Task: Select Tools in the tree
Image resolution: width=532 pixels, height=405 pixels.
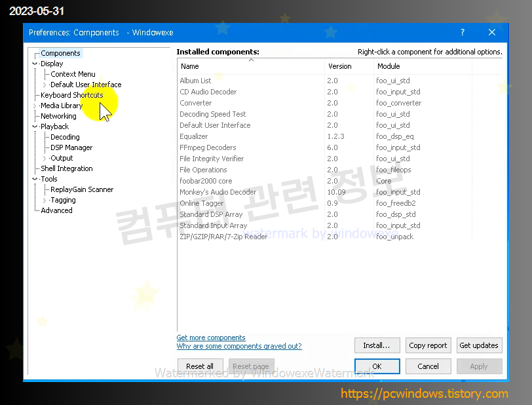Action: [x=49, y=180]
